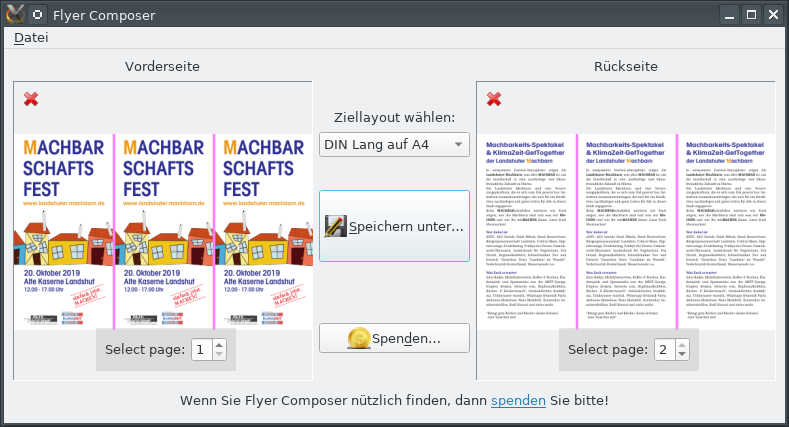
Task: Focus the Vorderseite page field showing 1
Action: coord(202,350)
